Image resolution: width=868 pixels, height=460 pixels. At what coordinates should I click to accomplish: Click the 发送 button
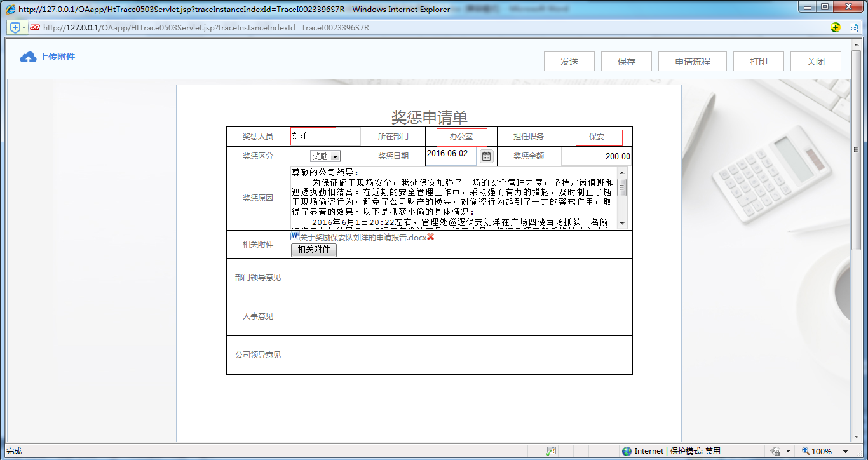pos(569,62)
